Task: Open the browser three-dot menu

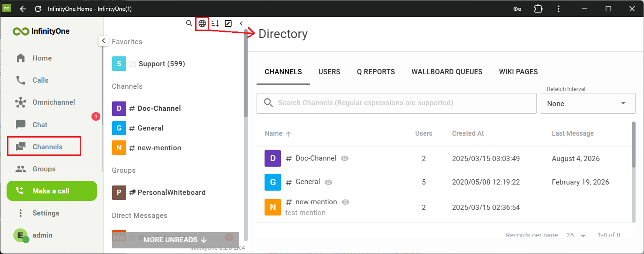Action: [x=558, y=9]
